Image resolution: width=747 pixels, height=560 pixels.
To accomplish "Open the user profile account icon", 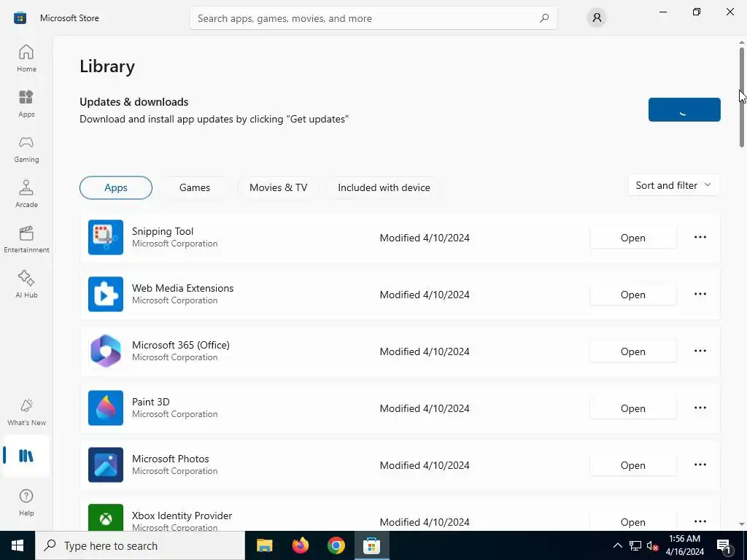I will (x=597, y=18).
